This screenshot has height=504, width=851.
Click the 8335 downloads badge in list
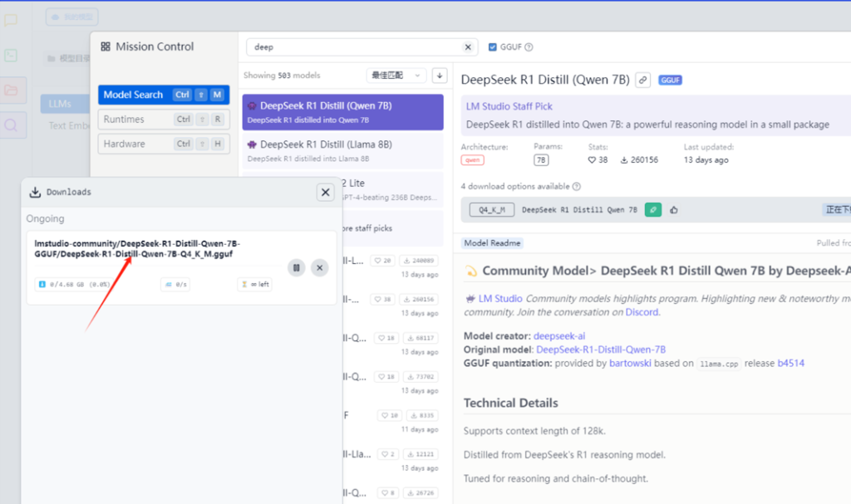[422, 415]
